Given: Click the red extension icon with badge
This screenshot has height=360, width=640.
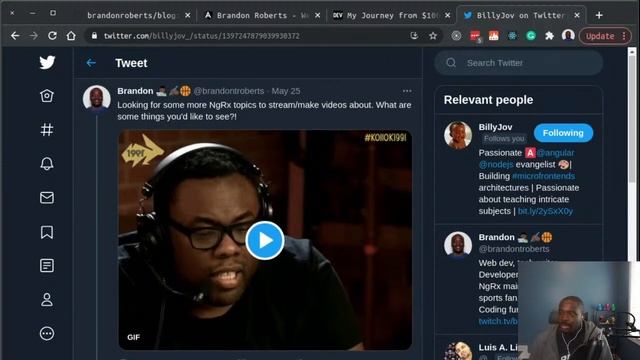Looking at the screenshot, I should point(475,36).
